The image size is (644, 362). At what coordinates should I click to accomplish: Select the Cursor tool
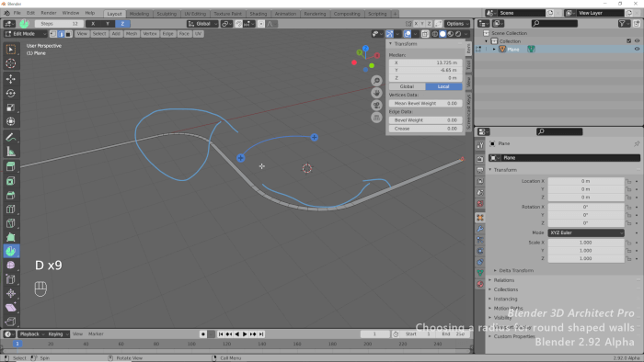[x=11, y=63]
